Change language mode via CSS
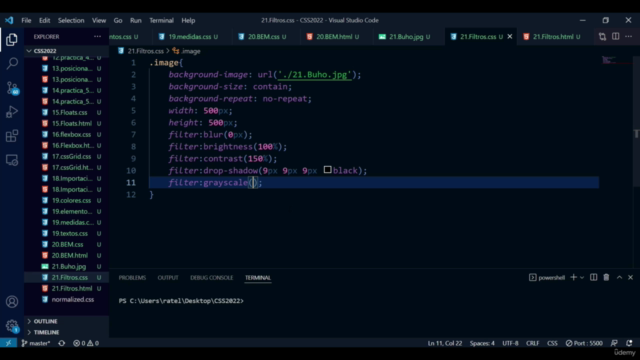This screenshot has width=640, height=360. click(x=552, y=343)
